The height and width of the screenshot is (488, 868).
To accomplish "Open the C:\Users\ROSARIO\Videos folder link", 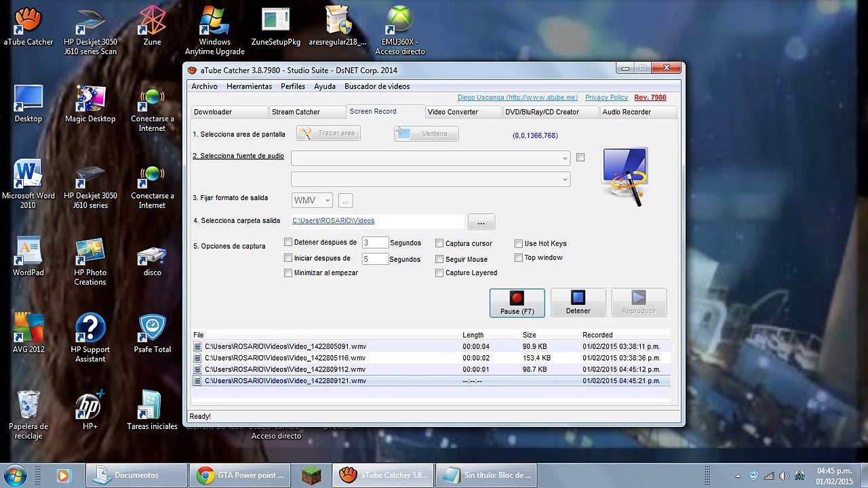I will (x=333, y=221).
